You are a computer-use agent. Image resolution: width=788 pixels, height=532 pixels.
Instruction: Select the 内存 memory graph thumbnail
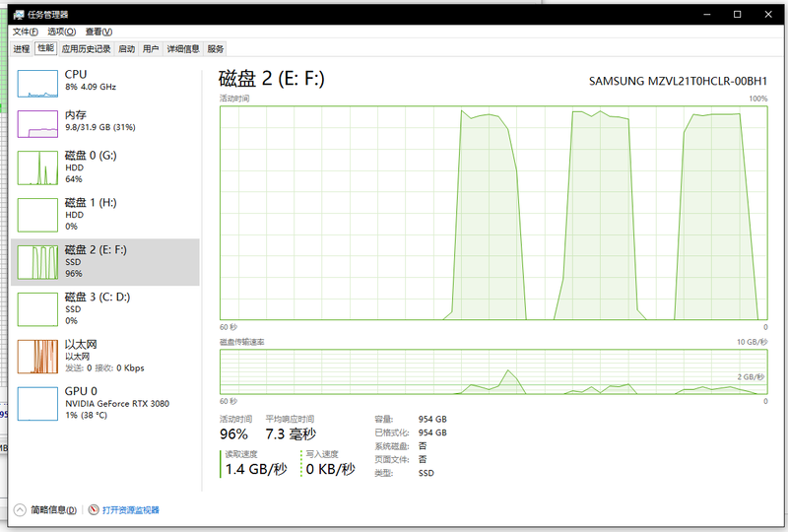tap(38, 122)
